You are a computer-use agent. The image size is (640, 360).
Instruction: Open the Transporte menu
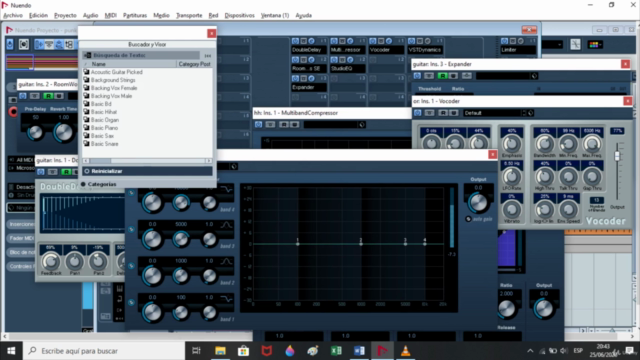click(189, 15)
